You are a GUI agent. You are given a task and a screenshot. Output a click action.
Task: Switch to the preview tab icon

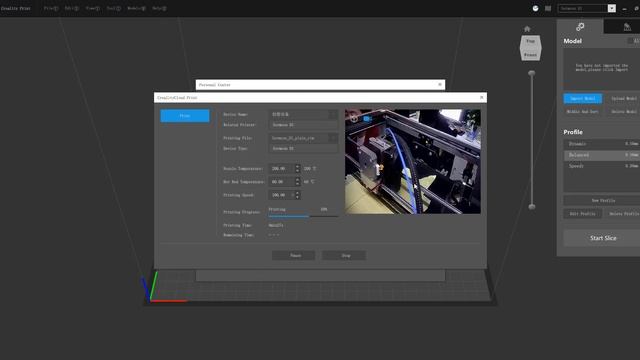coord(627,27)
